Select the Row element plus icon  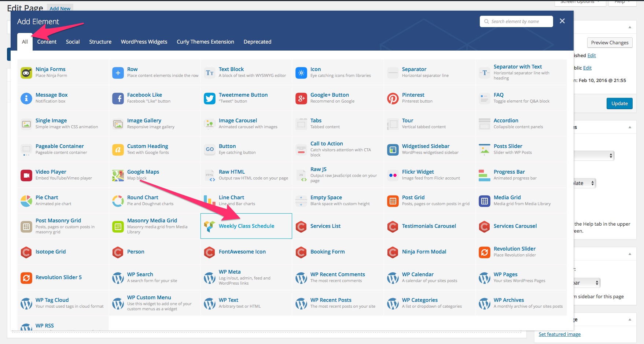118,73
